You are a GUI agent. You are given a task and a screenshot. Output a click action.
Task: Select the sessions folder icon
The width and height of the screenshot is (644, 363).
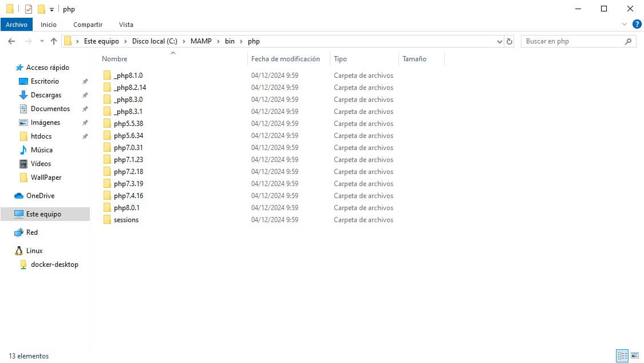[107, 220]
